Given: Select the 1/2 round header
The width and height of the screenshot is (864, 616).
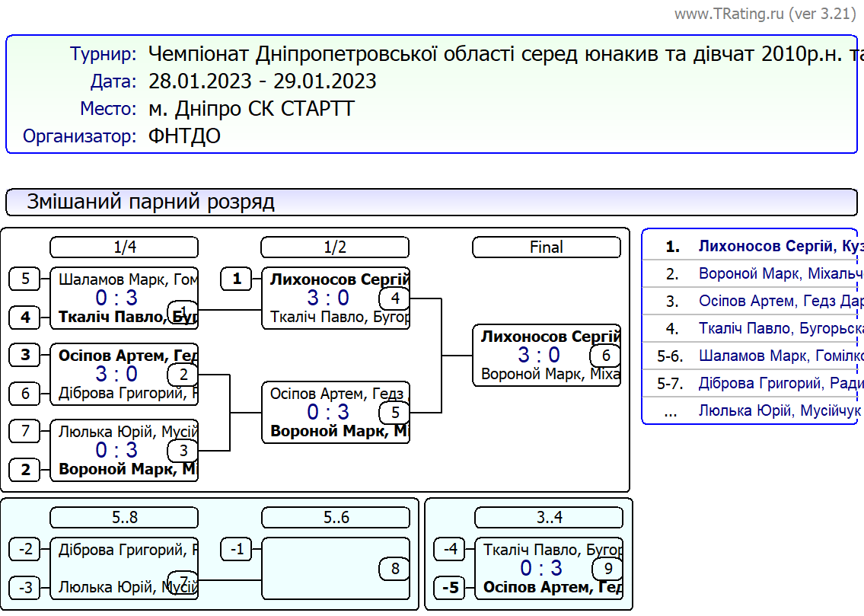Looking at the screenshot, I should point(335,247).
